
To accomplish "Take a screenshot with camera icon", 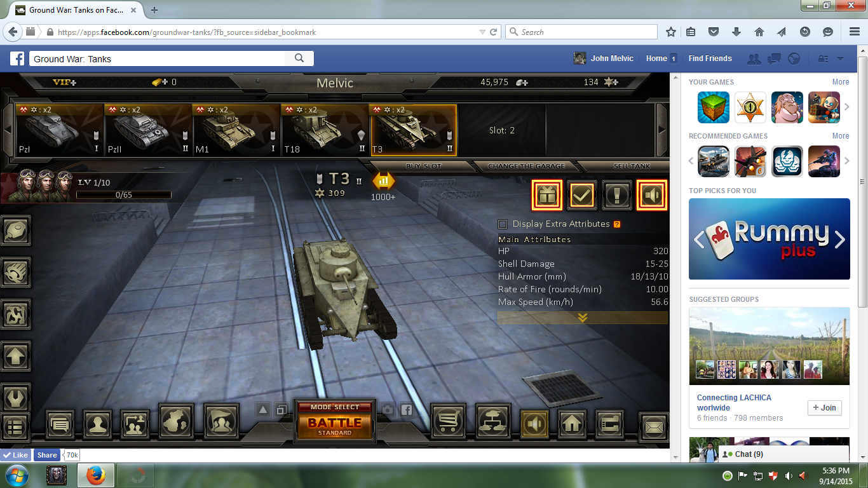I will [387, 410].
